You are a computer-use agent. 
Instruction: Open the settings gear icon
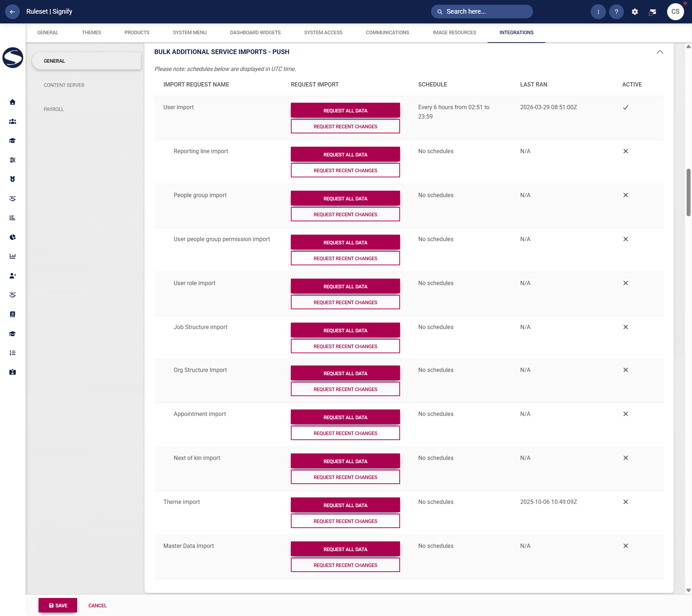point(635,12)
